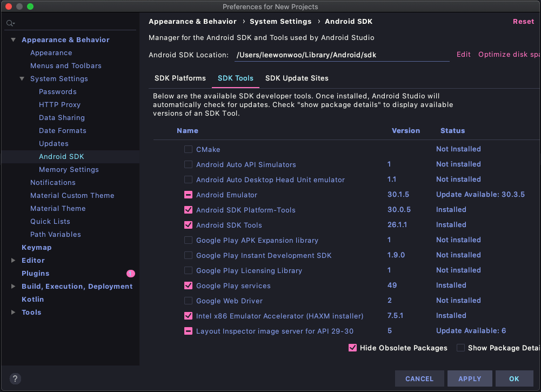Select Date Formats item
The height and width of the screenshot is (392, 541).
(x=63, y=131)
